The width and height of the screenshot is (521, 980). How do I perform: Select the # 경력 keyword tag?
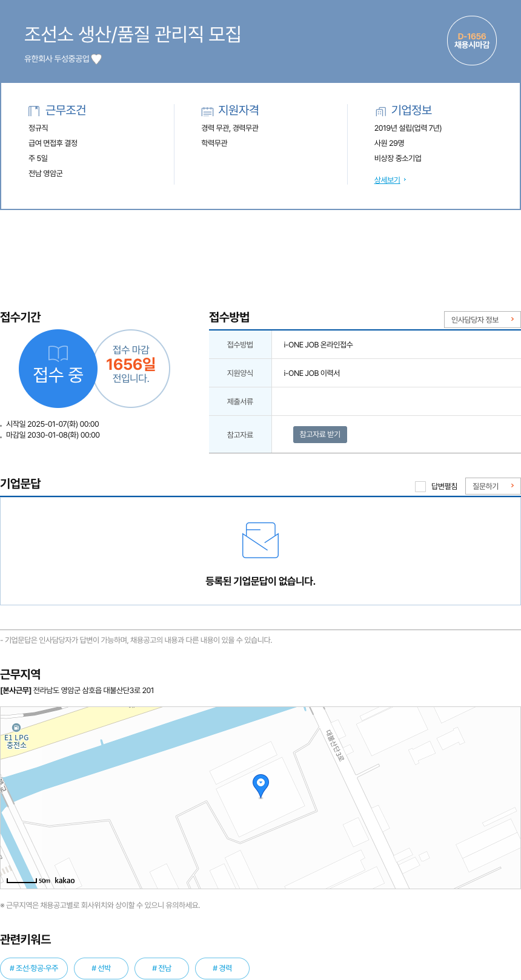(x=222, y=968)
